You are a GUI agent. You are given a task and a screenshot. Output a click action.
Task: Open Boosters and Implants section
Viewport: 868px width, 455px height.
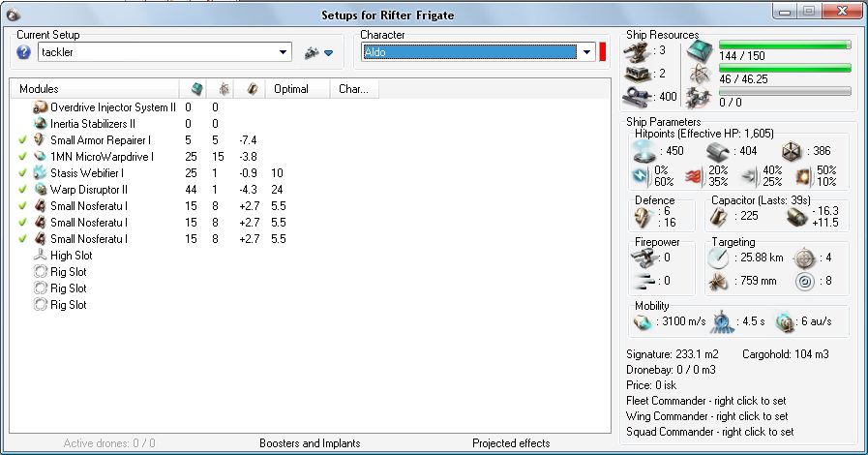coord(310,442)
